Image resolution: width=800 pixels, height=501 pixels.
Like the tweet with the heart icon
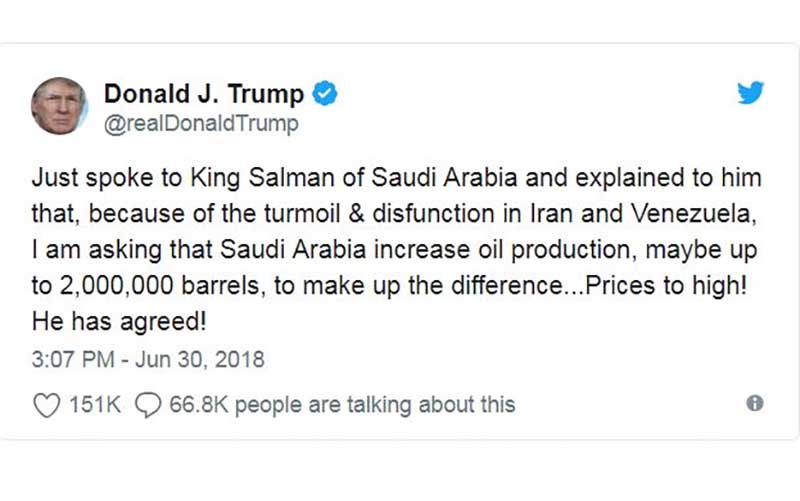tap(46, 404)
